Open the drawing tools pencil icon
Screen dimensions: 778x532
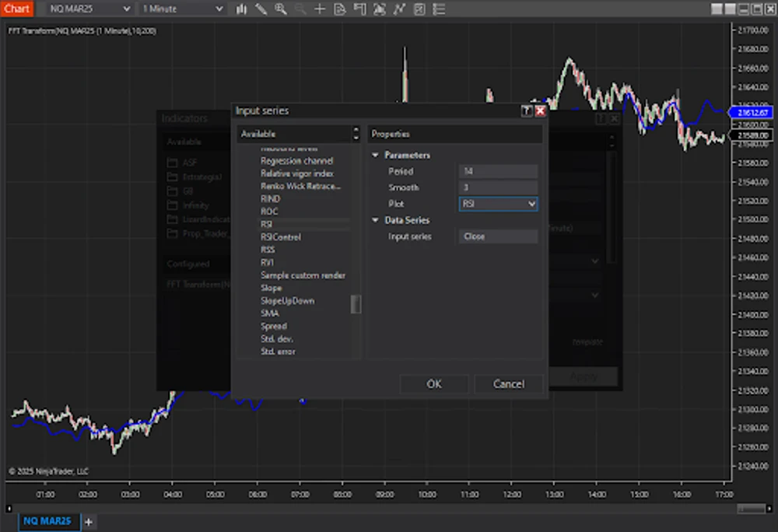click(x=261, y=9)
